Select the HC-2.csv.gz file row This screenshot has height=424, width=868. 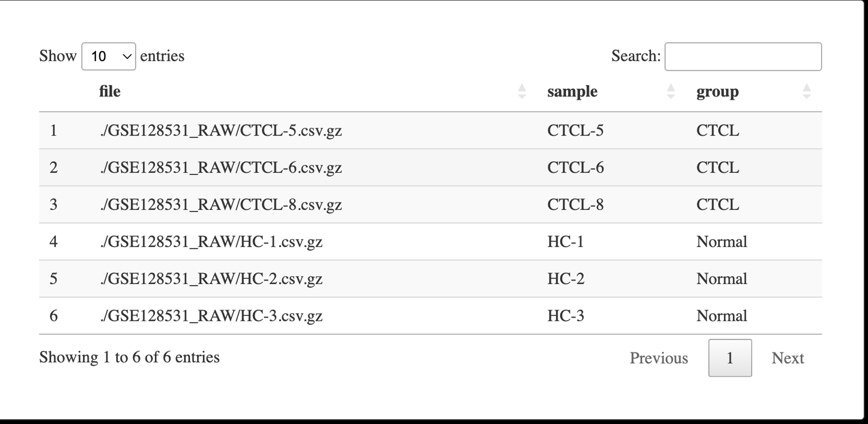click(x=431, y=279)
